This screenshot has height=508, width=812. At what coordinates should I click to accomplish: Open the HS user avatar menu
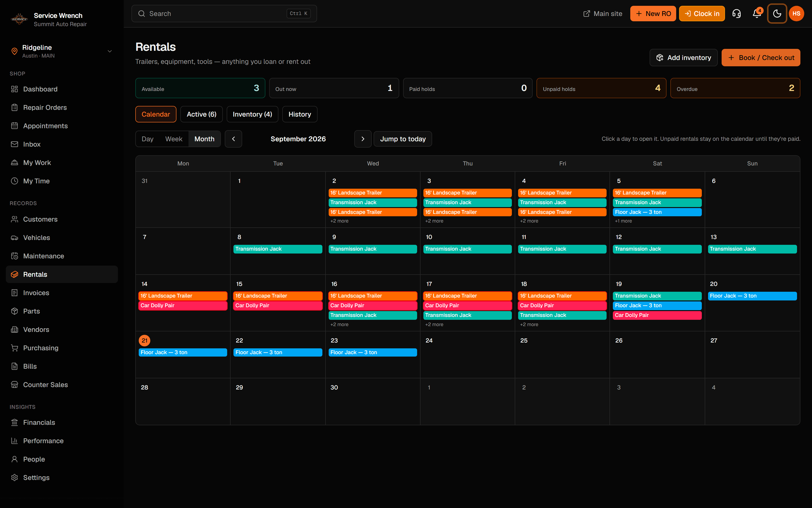pyautogui.click(x=796, y=14)
